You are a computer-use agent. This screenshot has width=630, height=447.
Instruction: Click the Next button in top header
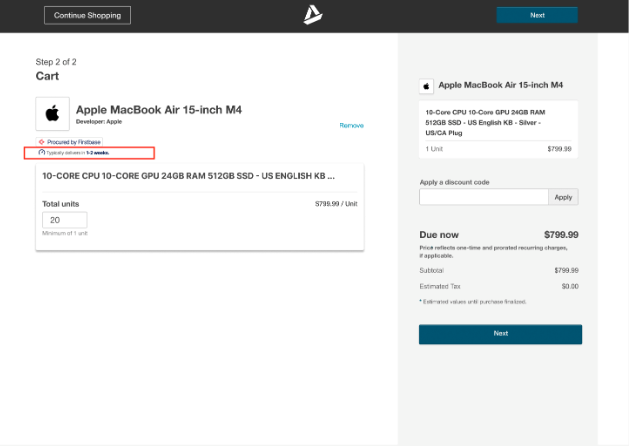(x=537, y=15)
